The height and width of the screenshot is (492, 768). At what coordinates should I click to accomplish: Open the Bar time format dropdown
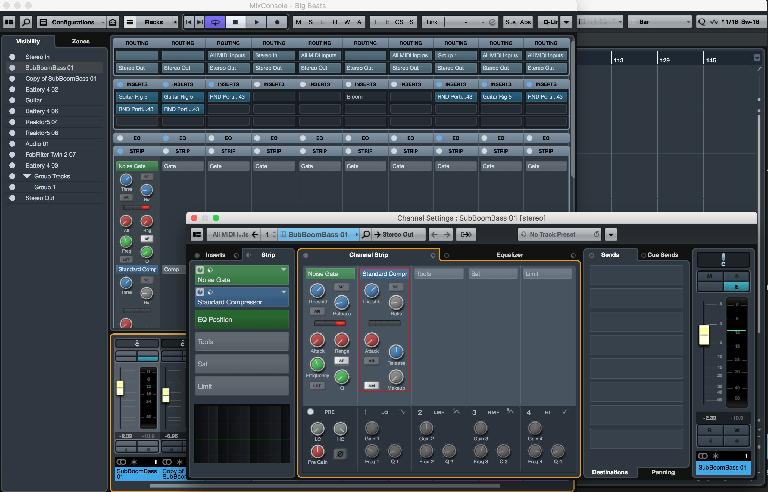click(x=660, y=22)
